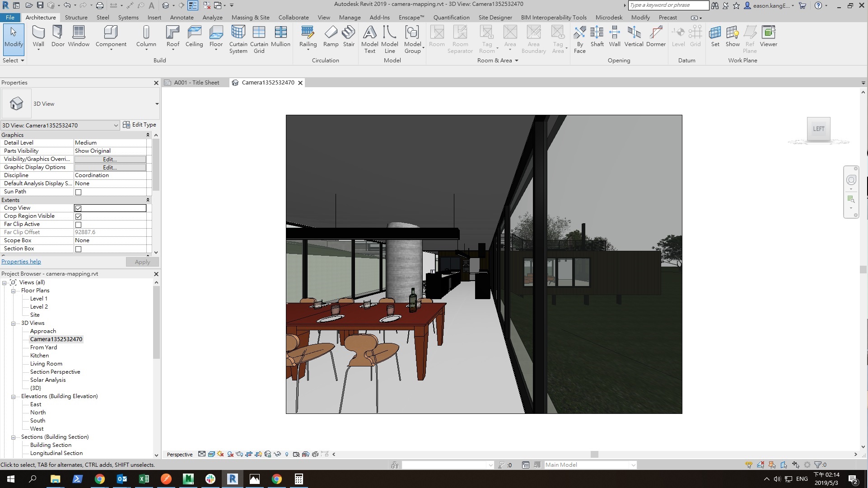Viewport: 868px width, 488px height.
Task: Toggle the Far Clip Active checkbox
Action: (79, 225)
